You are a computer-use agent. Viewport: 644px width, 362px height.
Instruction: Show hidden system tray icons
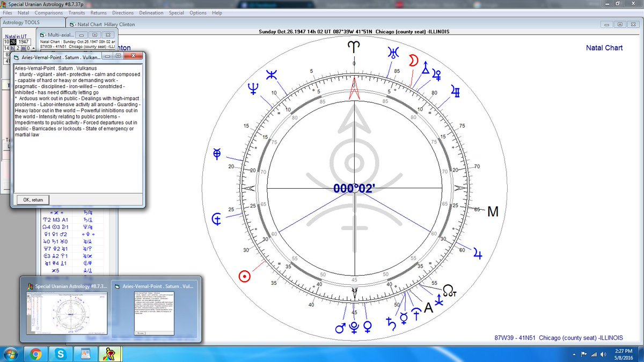tap(573, 354)
